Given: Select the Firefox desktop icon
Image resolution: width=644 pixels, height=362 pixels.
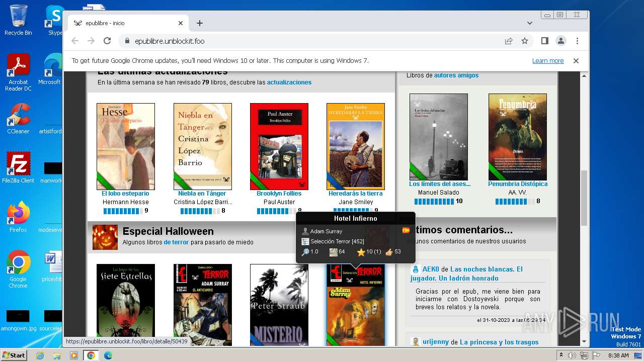Looking at the screenshot, I should [18, 217].
